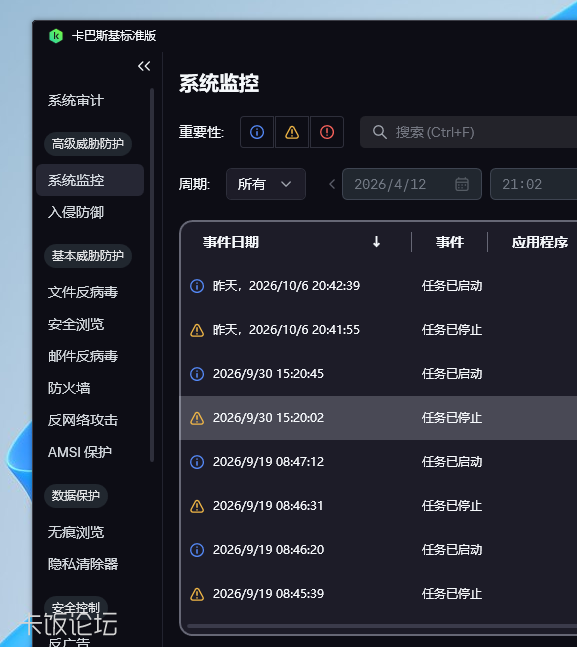Click the previous-date left arrow
The image size is (577, 647).
[332, 184]
